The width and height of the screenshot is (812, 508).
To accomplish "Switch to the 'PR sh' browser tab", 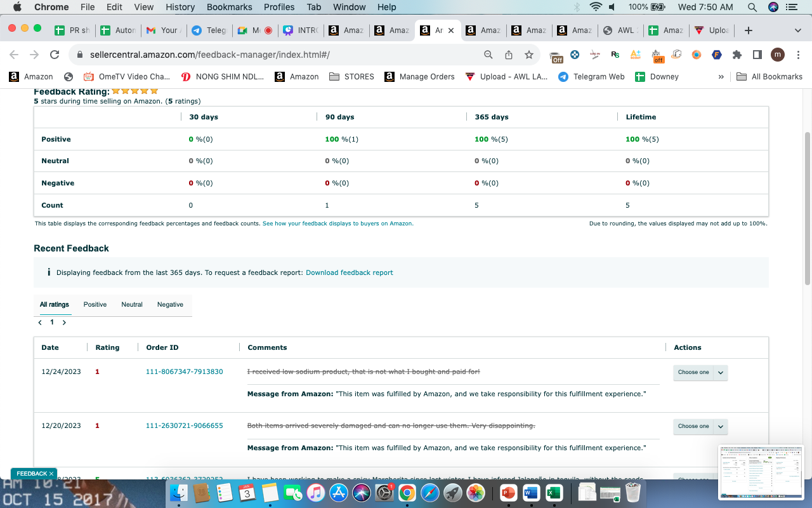I will 72,30.
